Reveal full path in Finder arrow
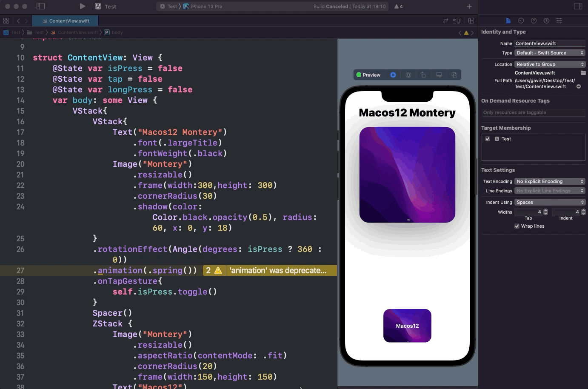This screenshot has width=588, height=389. (579, 86)
